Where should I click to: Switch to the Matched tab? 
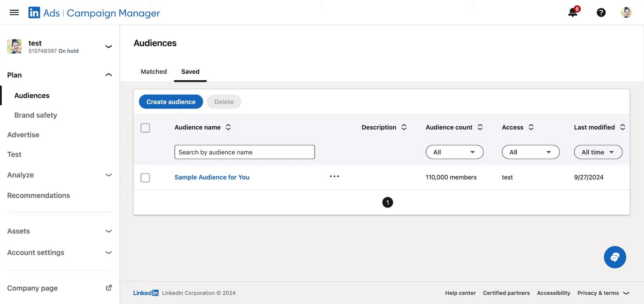coord(154,71)
